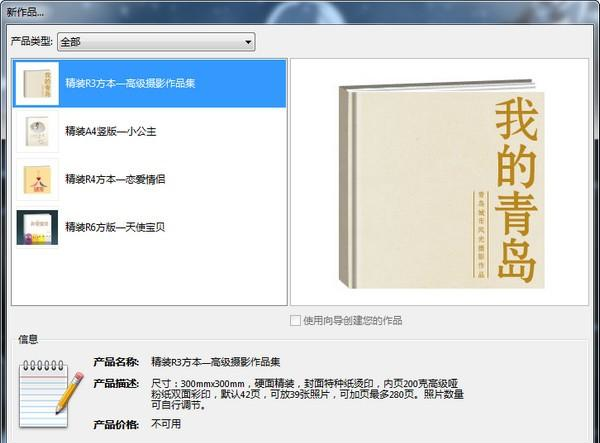Click the product description starting 尺寸：300mmx300mm
The width and height of the screenshot is (600, 443).
tap(307, 394)
